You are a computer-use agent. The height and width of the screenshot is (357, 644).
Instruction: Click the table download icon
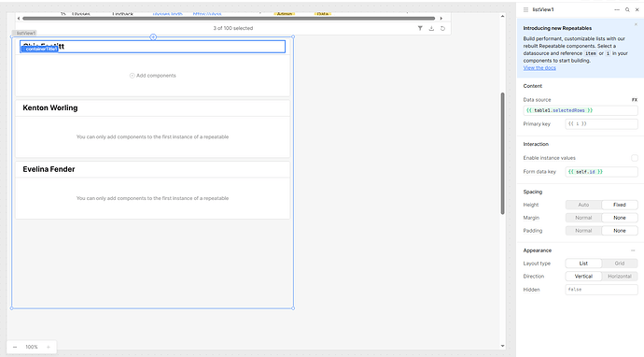pyautogui.click(x=431, y=28)
